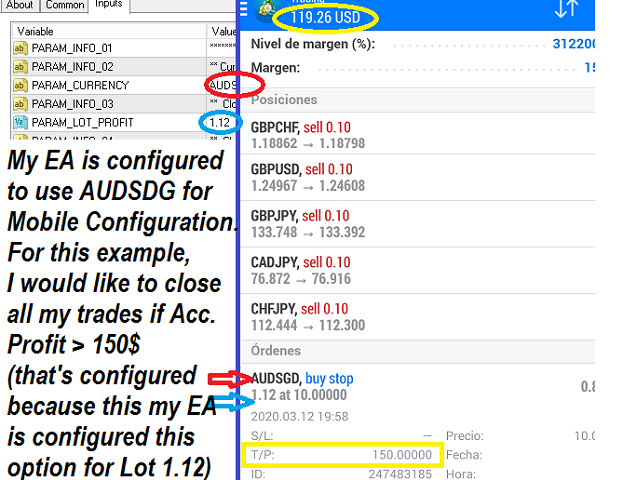
Task: Open the AUDSGD buy stop order
Action: pos(418,386)
